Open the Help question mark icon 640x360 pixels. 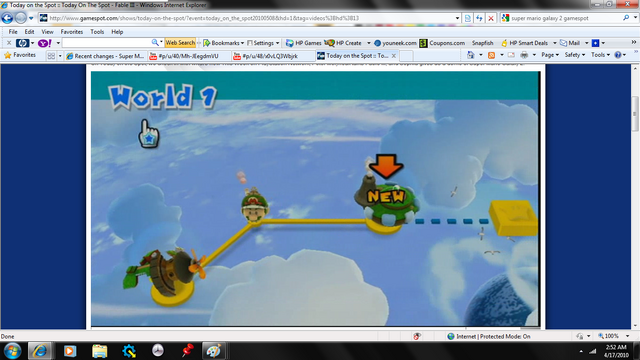618,55
